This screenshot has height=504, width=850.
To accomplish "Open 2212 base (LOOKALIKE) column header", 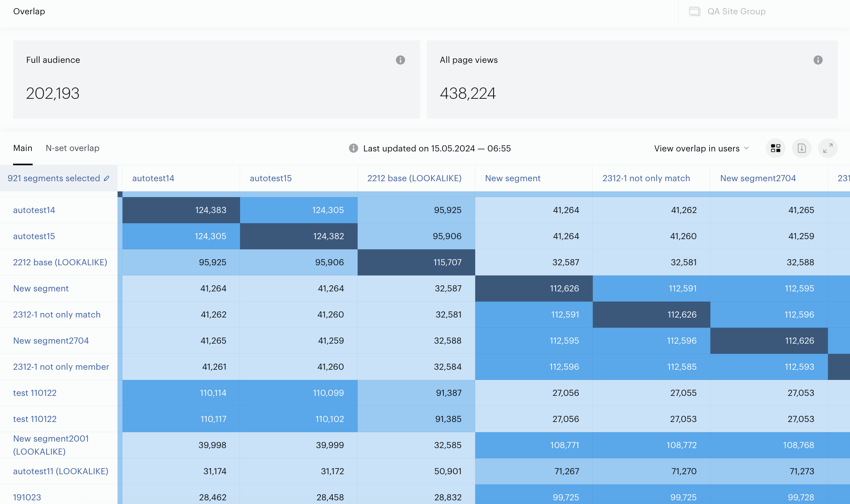I will (414, 178).
